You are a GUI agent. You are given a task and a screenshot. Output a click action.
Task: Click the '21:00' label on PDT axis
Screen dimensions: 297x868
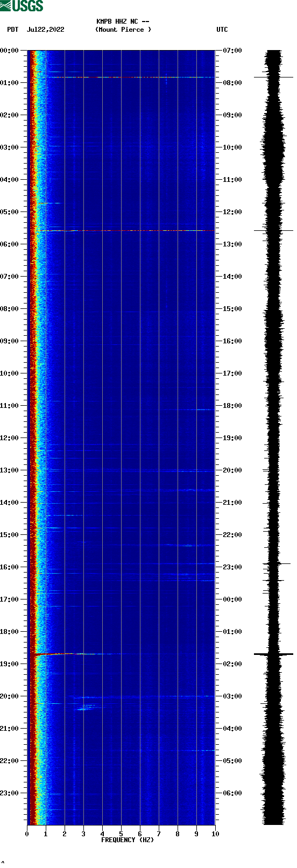(10, 729)
